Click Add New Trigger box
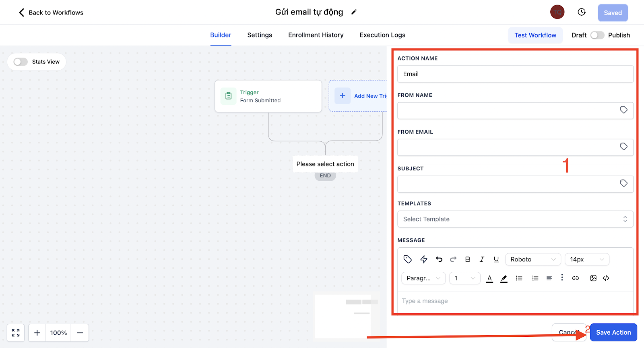The height and width of the screenshot is (348, 644). pos(358,96)
